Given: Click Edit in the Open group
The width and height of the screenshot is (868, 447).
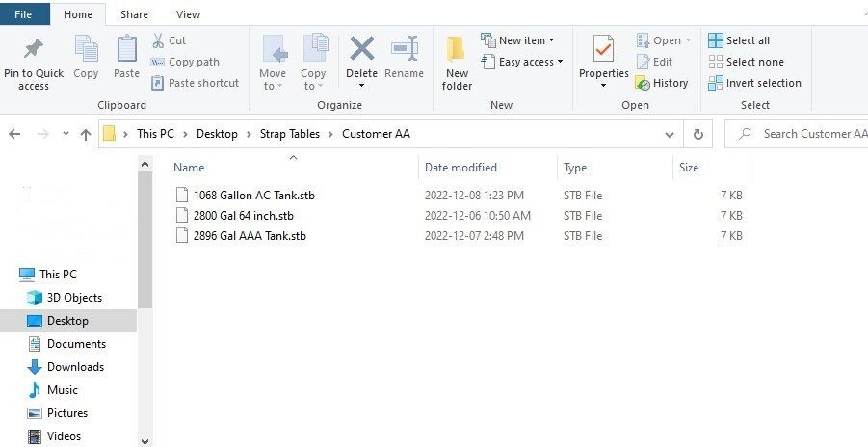Looking at the screenshot, I should [655, 62].
